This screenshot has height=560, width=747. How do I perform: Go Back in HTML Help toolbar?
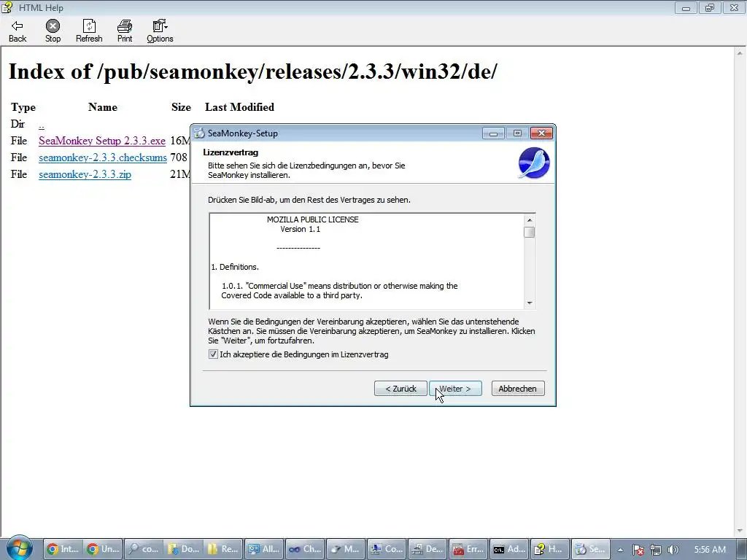(x=18, y=31)
